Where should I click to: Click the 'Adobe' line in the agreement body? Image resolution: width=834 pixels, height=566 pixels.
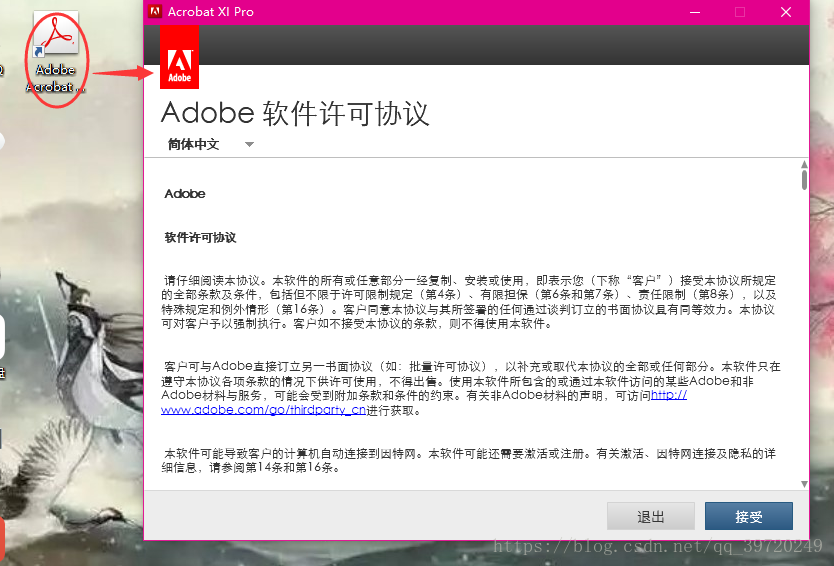coord(185,194)
